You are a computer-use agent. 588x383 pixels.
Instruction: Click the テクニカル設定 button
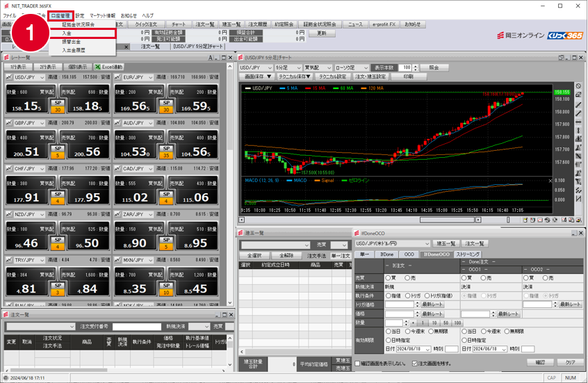333,76
